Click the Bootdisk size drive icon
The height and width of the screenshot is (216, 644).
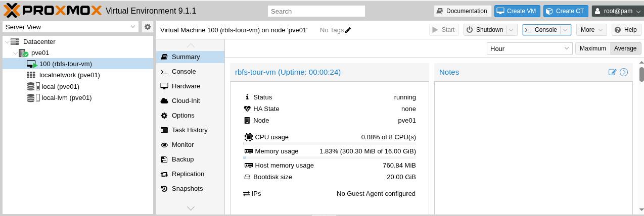pyautogui.click(x=247, y=177)
